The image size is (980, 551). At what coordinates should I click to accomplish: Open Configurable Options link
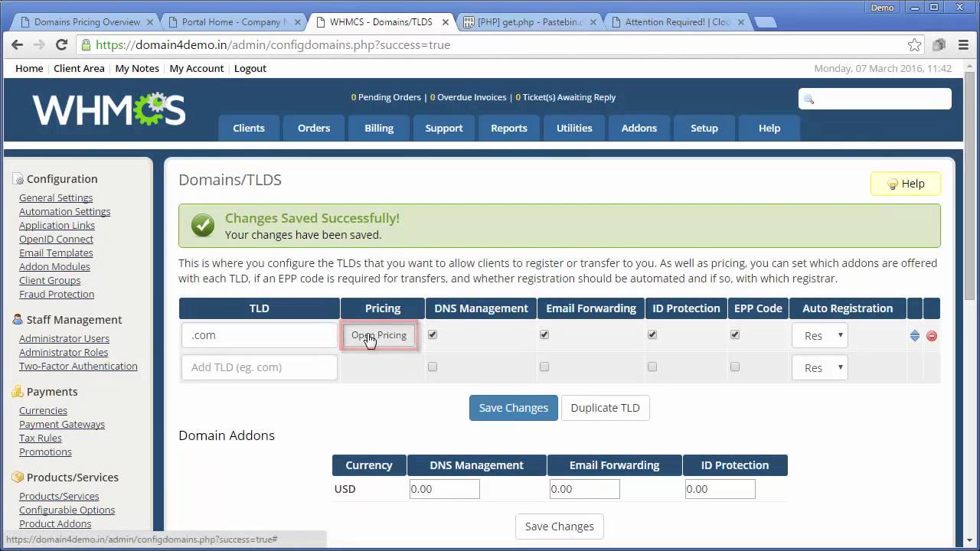pos(67,510)
